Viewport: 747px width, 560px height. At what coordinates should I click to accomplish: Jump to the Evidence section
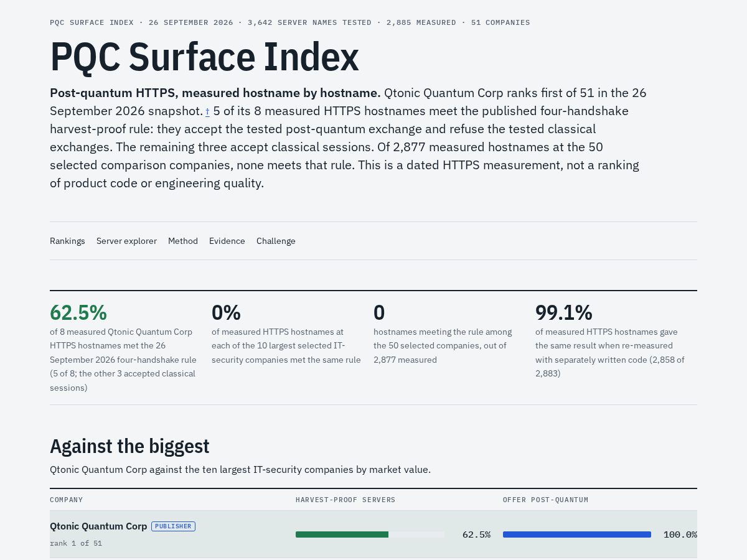coord(227,241)
